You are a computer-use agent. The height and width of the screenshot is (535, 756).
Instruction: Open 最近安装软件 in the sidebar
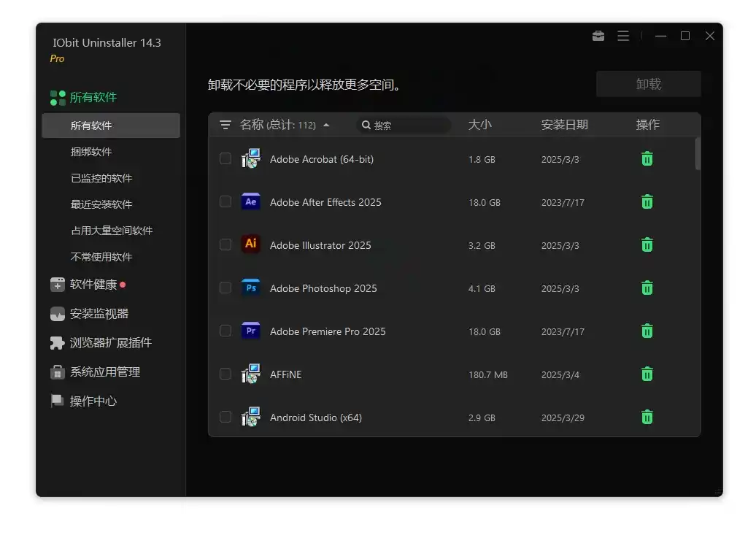101,204
